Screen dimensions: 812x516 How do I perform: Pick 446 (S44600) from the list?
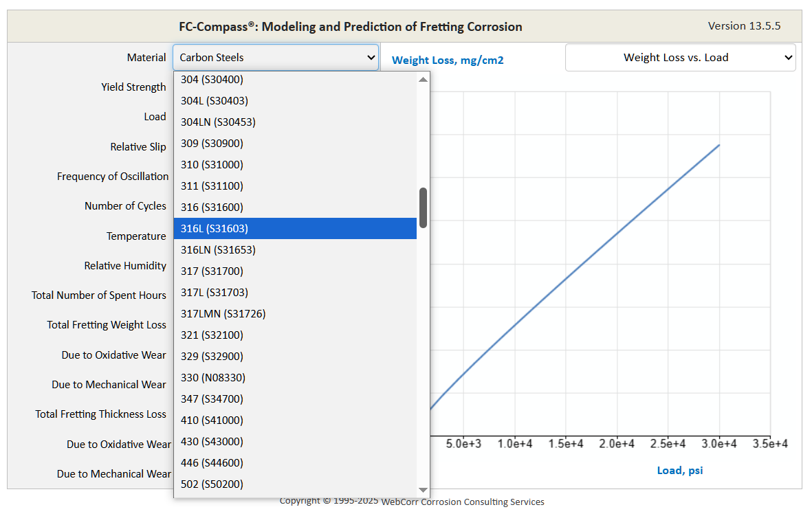point(295,462)
